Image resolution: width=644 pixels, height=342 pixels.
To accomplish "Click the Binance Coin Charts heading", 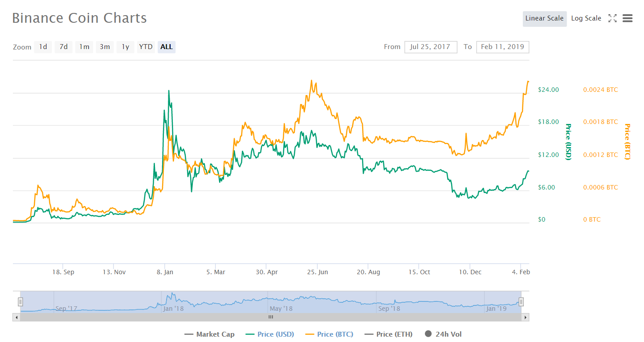I will click(x=79, y=18).
